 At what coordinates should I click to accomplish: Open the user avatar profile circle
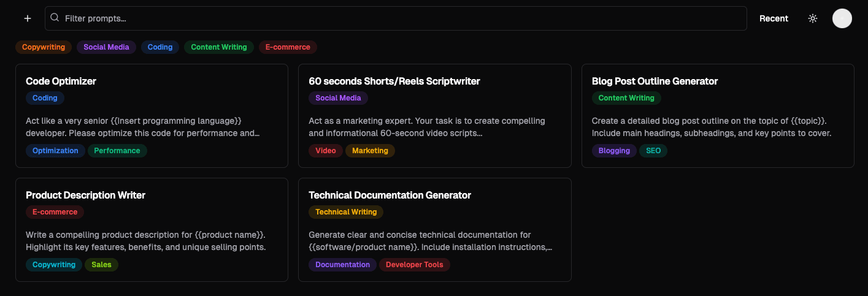click(842, 18)
